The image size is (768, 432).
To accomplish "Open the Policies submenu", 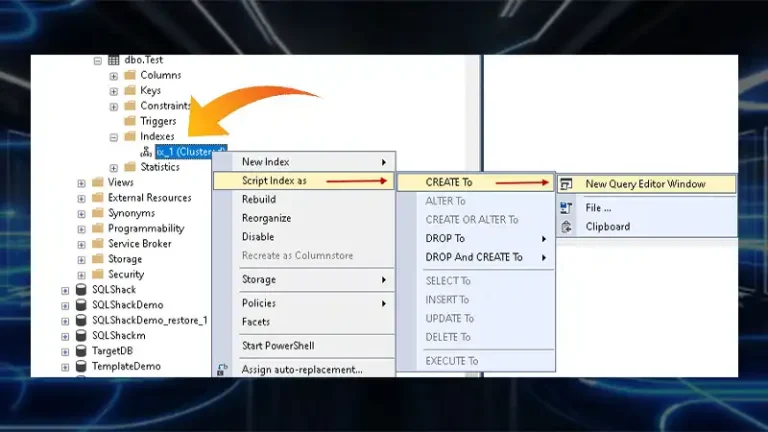I will tap(304, 303).
